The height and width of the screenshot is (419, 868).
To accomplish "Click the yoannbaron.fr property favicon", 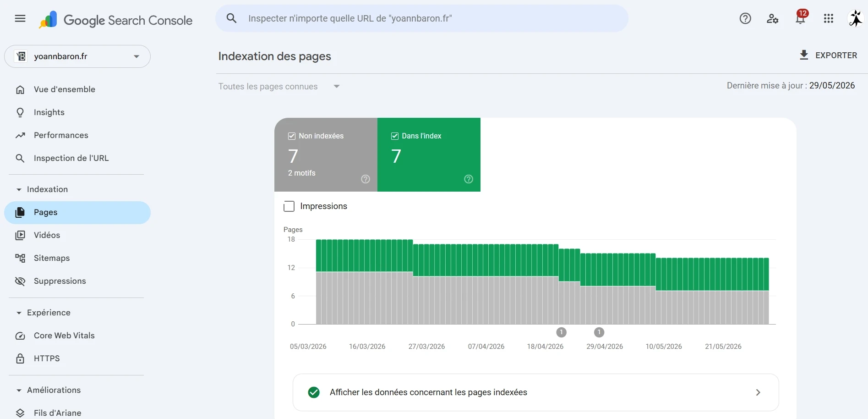I will 21,56.
